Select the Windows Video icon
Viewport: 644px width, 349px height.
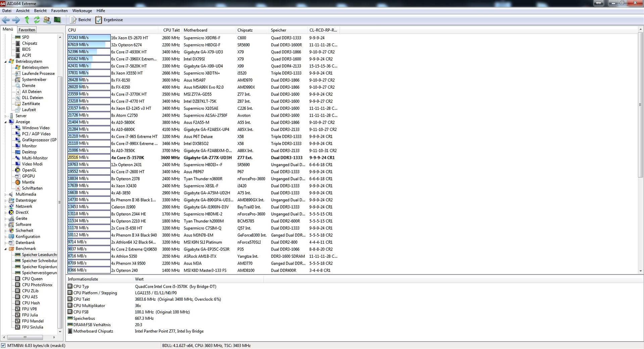coord(18,128)
